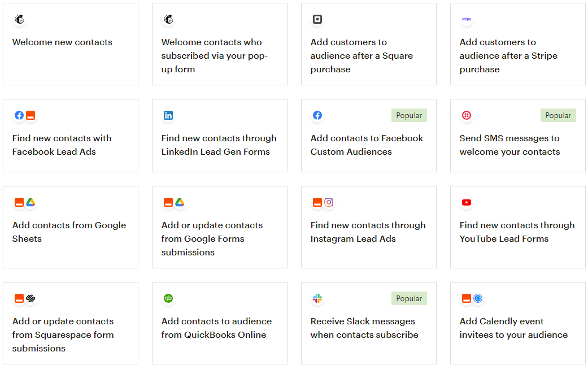Click the Slack logo icon
The height and width of the screenshot is (365, 588).
coord(317,298)
